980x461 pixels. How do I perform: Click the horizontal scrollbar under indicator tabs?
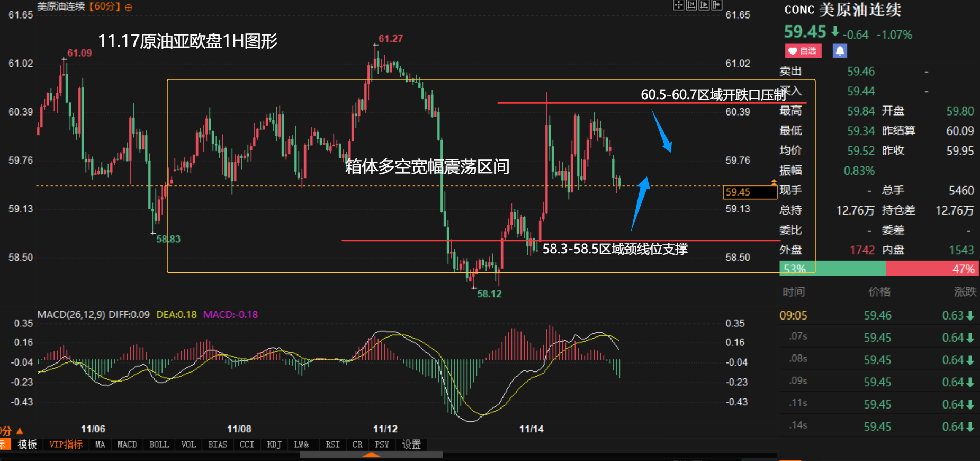(371, 455)
